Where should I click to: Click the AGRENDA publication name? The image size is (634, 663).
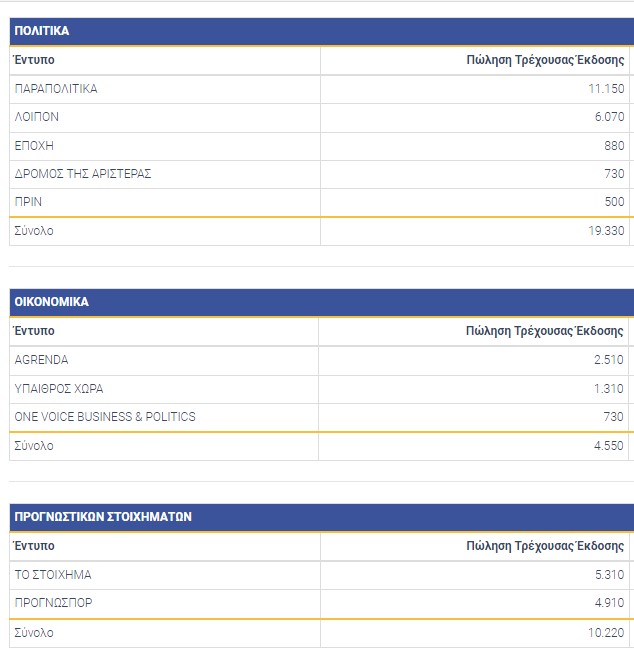pyautogui.click(x=42, y=360)
